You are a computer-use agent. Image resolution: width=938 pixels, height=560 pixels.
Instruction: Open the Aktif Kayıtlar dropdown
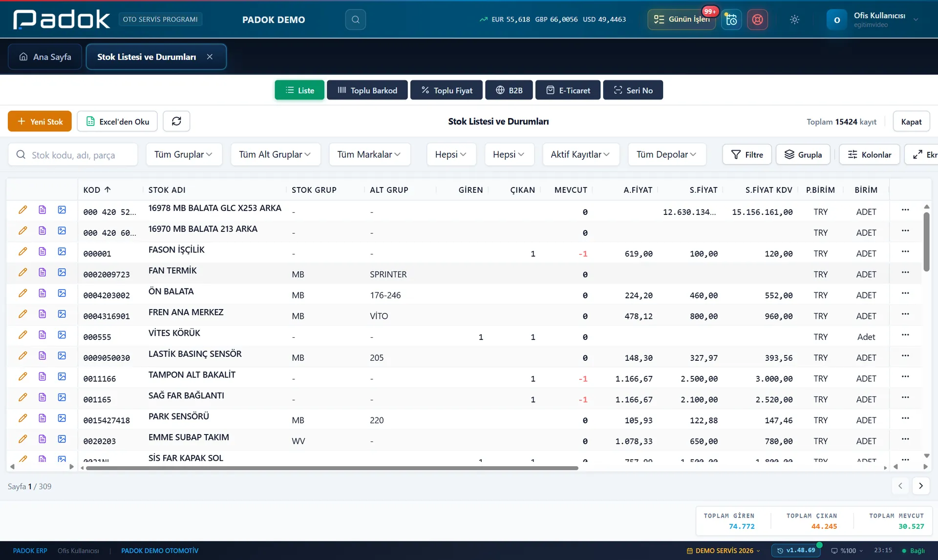580,154
